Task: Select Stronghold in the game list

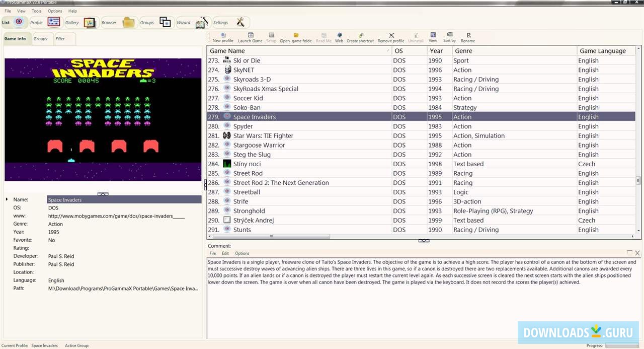Action: (x=249, y=211)
